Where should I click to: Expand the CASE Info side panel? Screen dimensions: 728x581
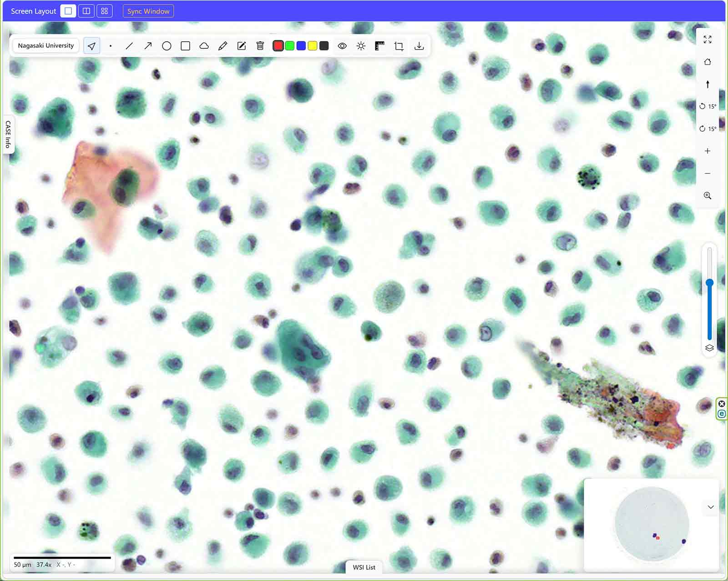[8, 134]
